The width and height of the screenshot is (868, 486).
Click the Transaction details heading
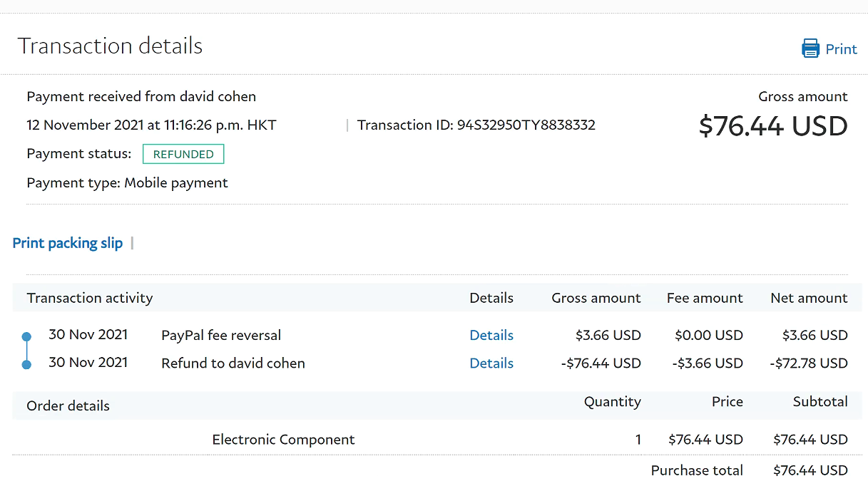coord(110,46)
